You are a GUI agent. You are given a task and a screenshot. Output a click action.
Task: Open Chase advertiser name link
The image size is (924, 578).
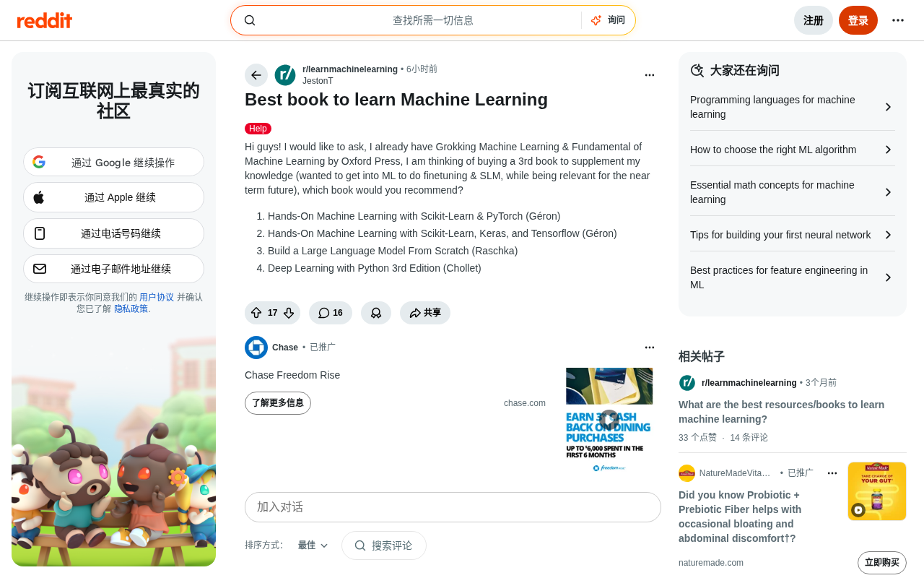click(285, 348)
